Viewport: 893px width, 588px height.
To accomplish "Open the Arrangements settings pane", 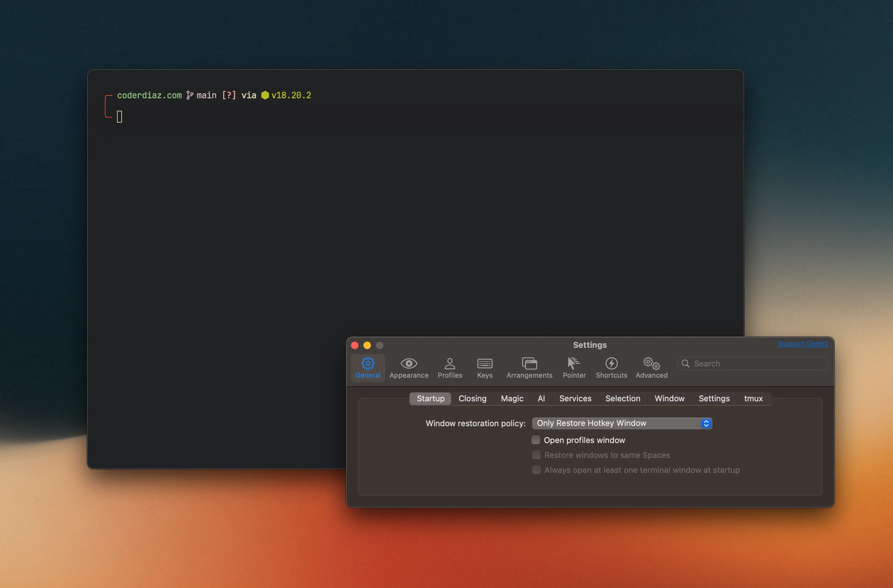I will pos(529,368).
